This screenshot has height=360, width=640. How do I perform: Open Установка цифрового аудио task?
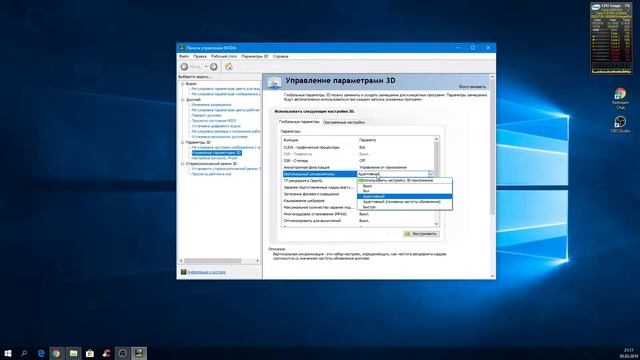pos(216,126)
